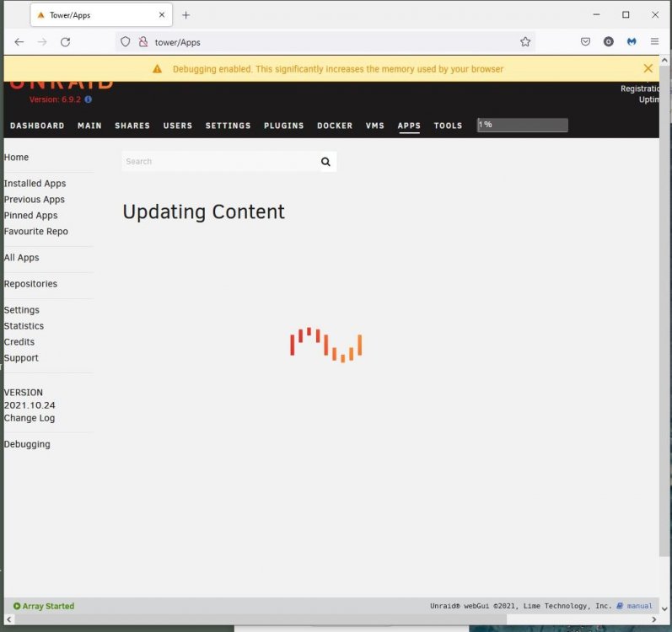Image resolution: width=672 pixels, height=632 pixels.
Task: Click the Tower/Apps browser tab
Action: (101, 15)
